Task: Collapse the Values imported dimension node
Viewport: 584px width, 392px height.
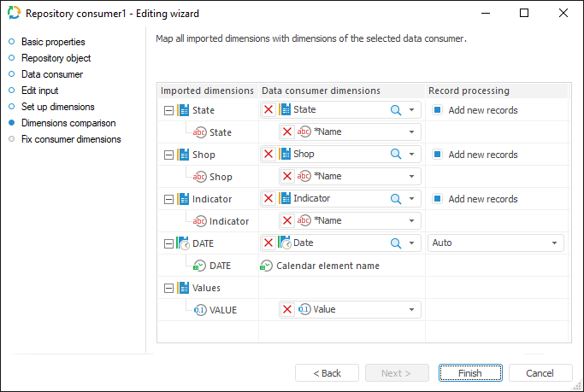Action: pyautogui.click(x=168, y=288)
